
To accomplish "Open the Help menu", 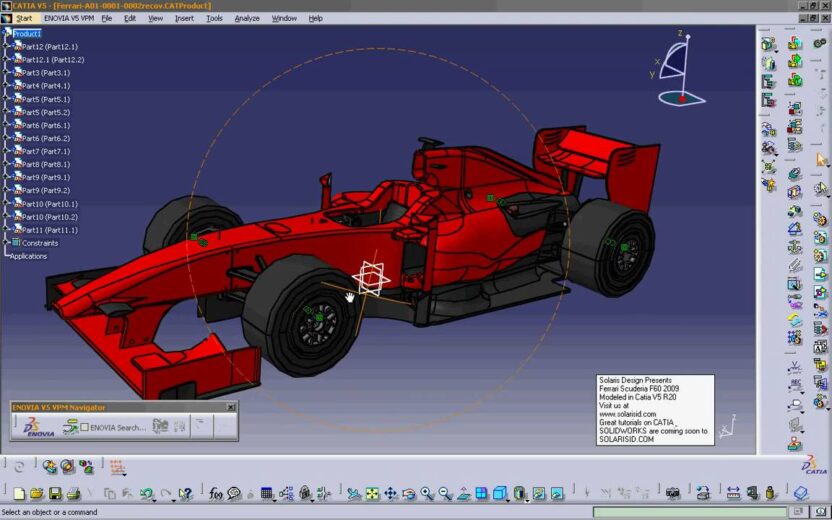I will pos(316,18).
